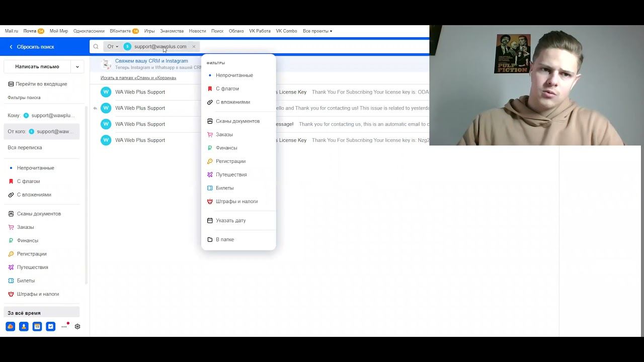Click the back arrow icon beside 'Сбросить поиск'
644x362 pixels.
pos(11,47)
